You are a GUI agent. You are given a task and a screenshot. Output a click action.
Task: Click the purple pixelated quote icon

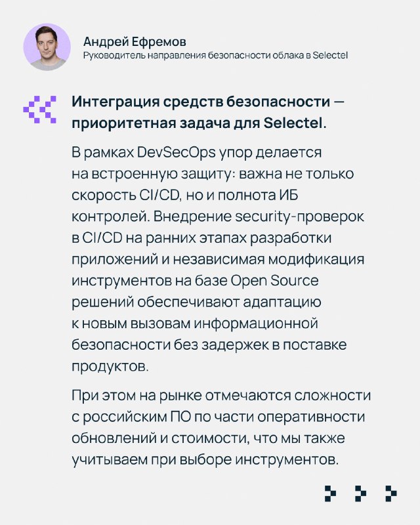point(39,109)
